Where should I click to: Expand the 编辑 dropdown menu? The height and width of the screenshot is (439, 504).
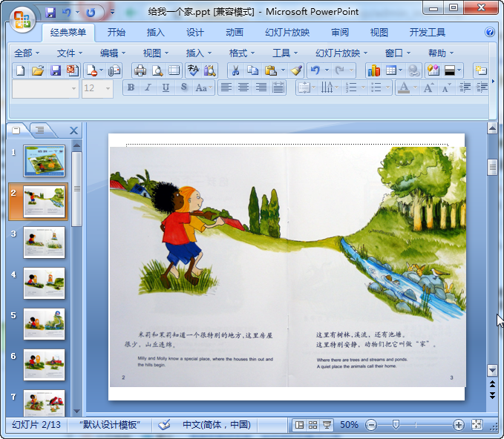113,53
